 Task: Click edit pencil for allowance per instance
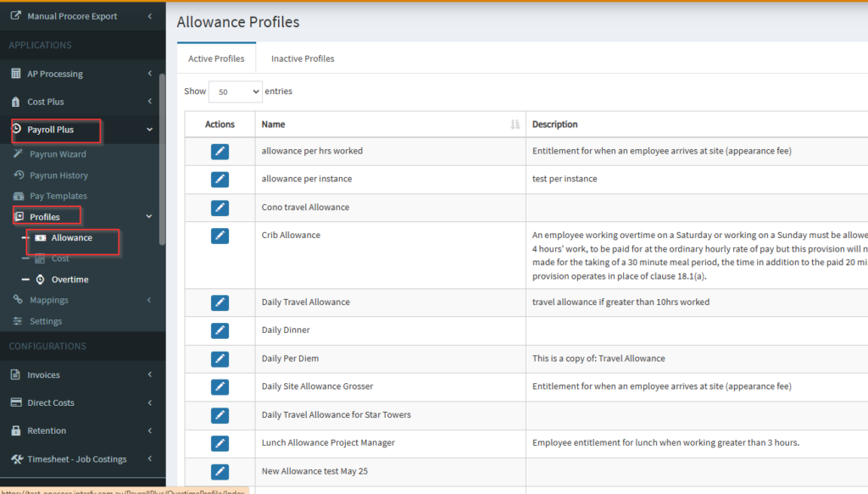(x=220, y=179)
